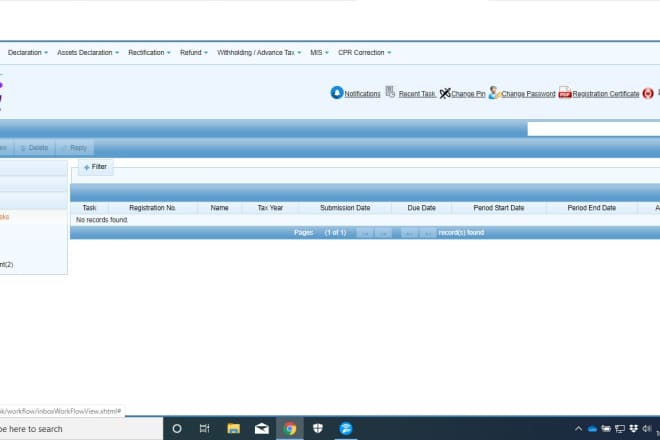Screen dimensions: 660x440
Task: Open Google Chrome from the taskbar
Action: (x=290, y=429)
